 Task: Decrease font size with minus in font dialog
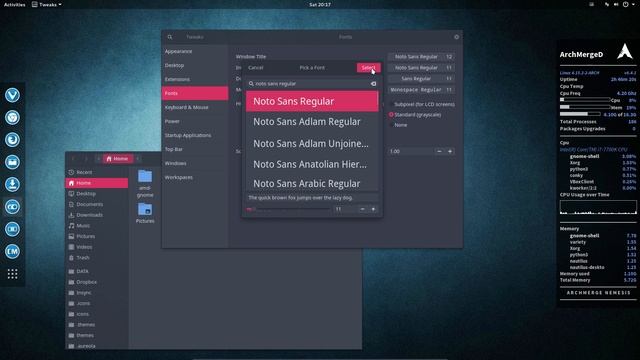pos(362,209)
